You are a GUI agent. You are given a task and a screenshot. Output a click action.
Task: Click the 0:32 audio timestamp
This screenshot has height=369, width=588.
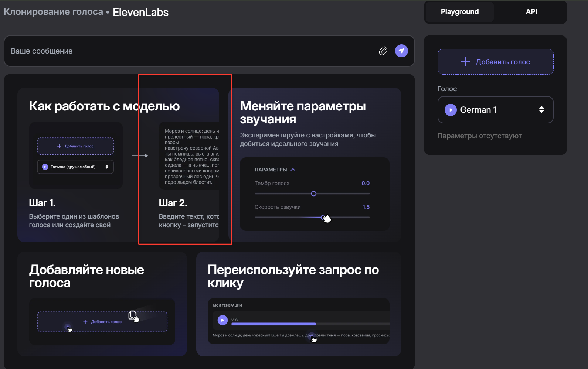tap(235, 319)
